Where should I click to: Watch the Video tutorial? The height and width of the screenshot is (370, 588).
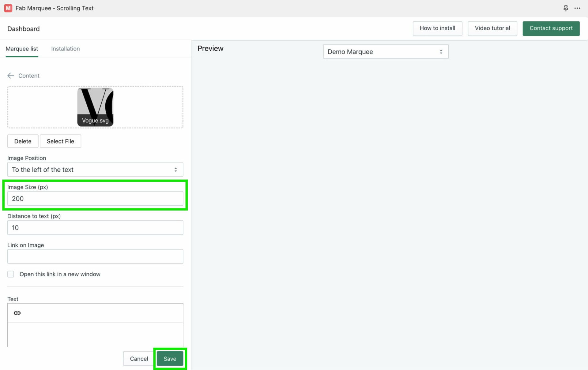pyautogui.click(x=492, y=28)
